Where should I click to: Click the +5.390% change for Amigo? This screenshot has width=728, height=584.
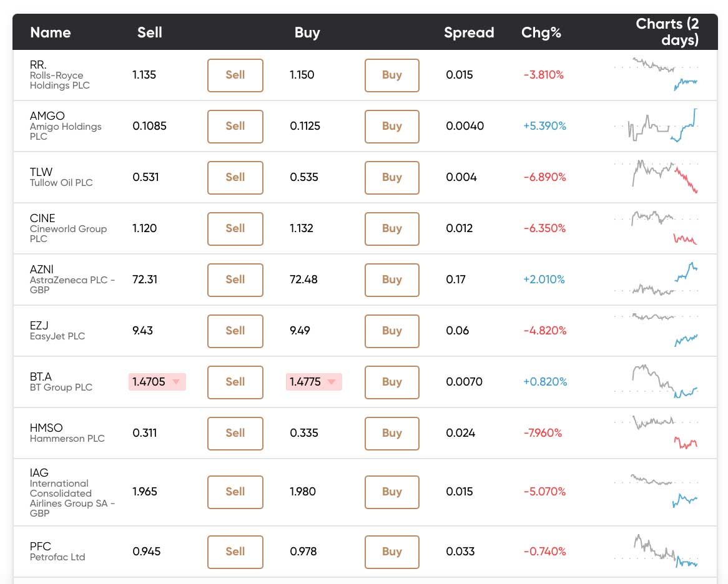[544, 125]
